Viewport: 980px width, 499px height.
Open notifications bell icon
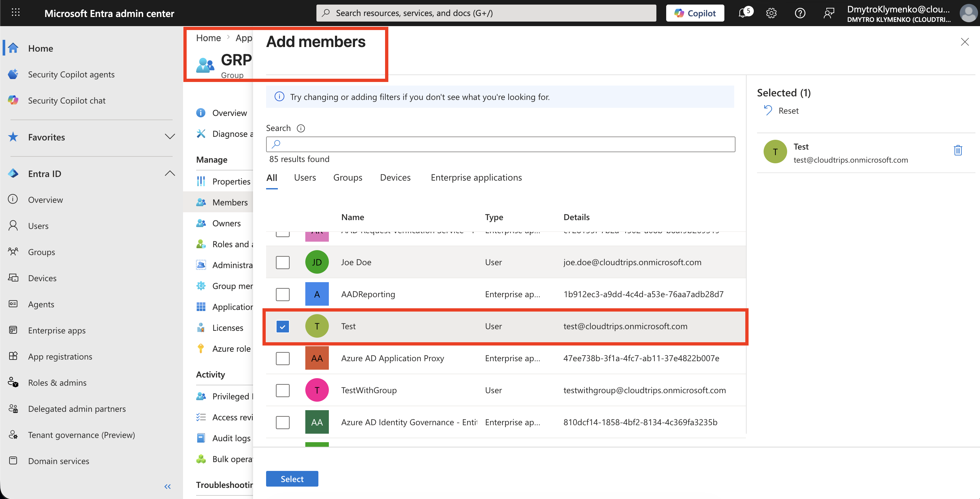(743, 13)
